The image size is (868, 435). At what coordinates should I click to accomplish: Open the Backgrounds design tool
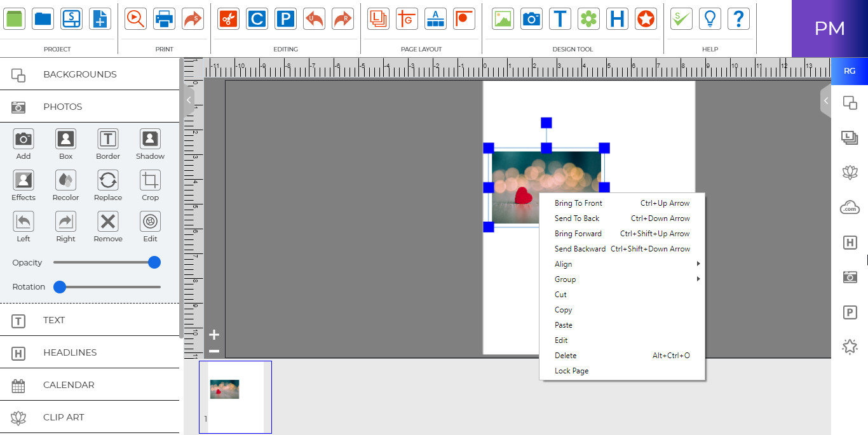click(80, 74)
